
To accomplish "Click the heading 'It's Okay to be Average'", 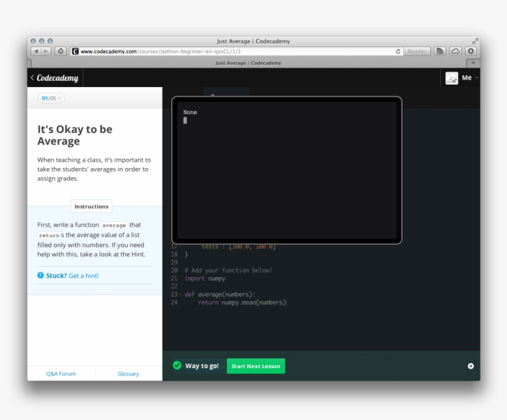I will pos(75,135).
